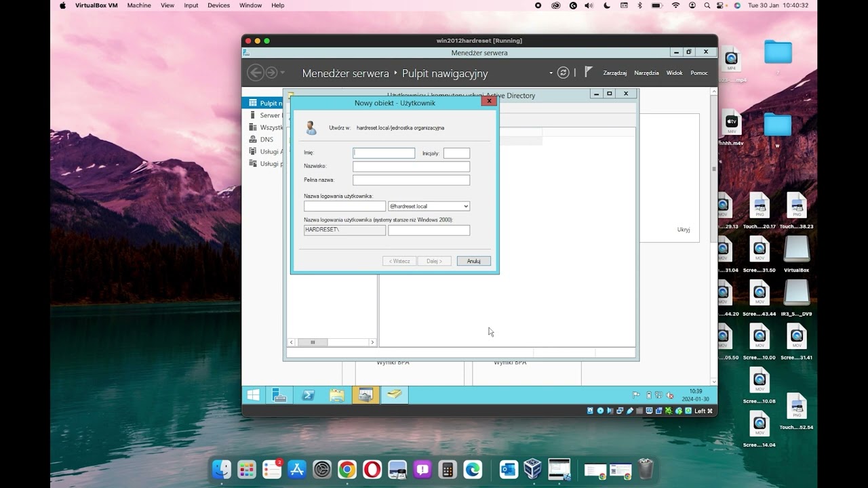Viewport: 868px width, 488px height.
Task: Open the macOS Control Center icon
Action: coord(722,5)
